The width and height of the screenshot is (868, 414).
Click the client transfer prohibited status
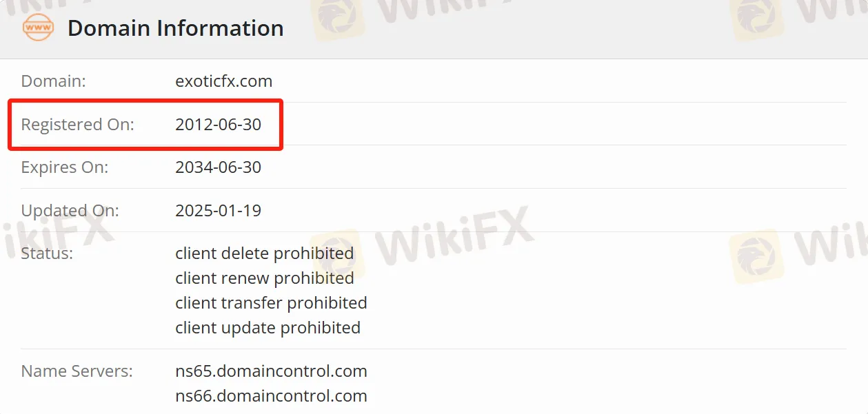tap(271, 303)
